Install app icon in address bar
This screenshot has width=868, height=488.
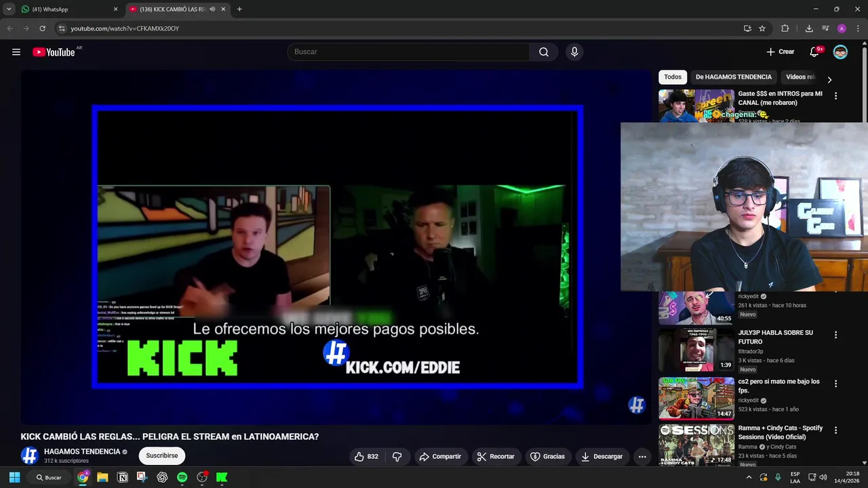747,28
